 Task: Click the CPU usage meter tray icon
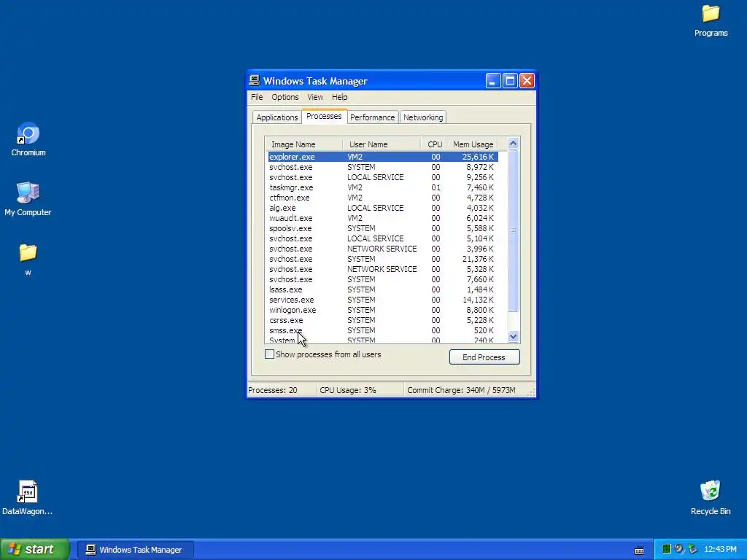pos(667,549)
